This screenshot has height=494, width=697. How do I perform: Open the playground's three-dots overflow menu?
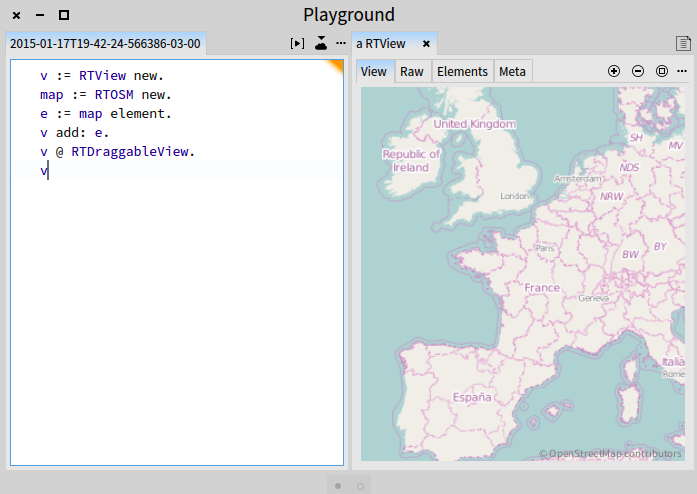[x=341, y=44]
